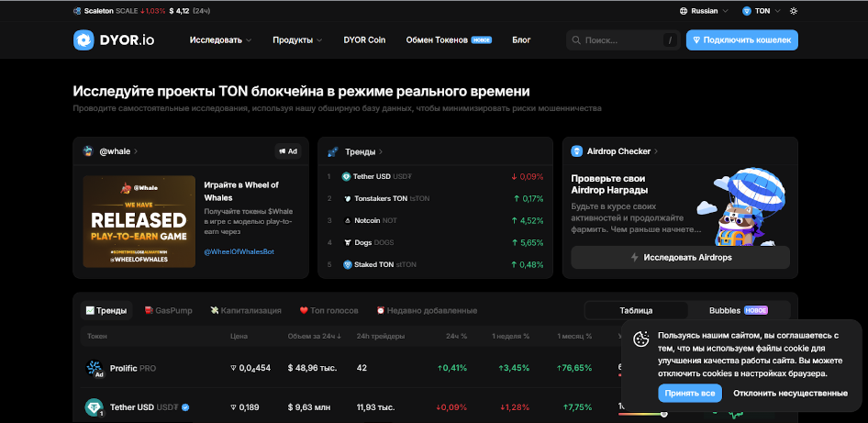This screenshot has height=423, width=868.
Task: Click the Tether USD token icon in table
Action: [95, 407]
